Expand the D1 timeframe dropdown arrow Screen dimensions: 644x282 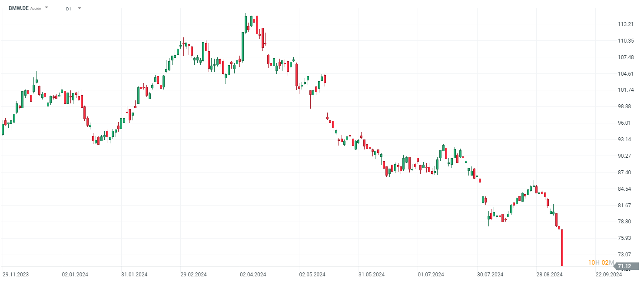click(79, 8)
